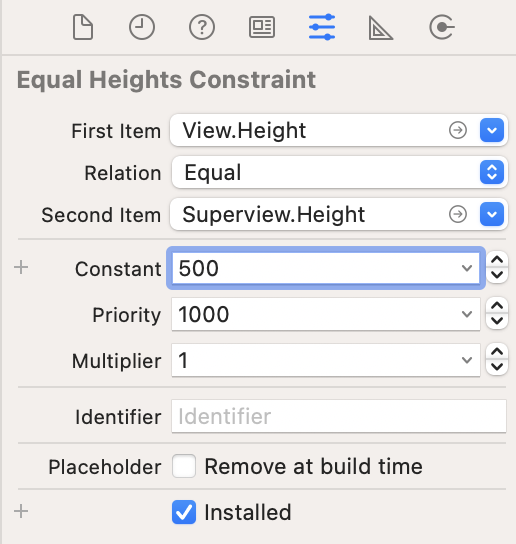Open the Size inspector ruler icon

(381, 28)
